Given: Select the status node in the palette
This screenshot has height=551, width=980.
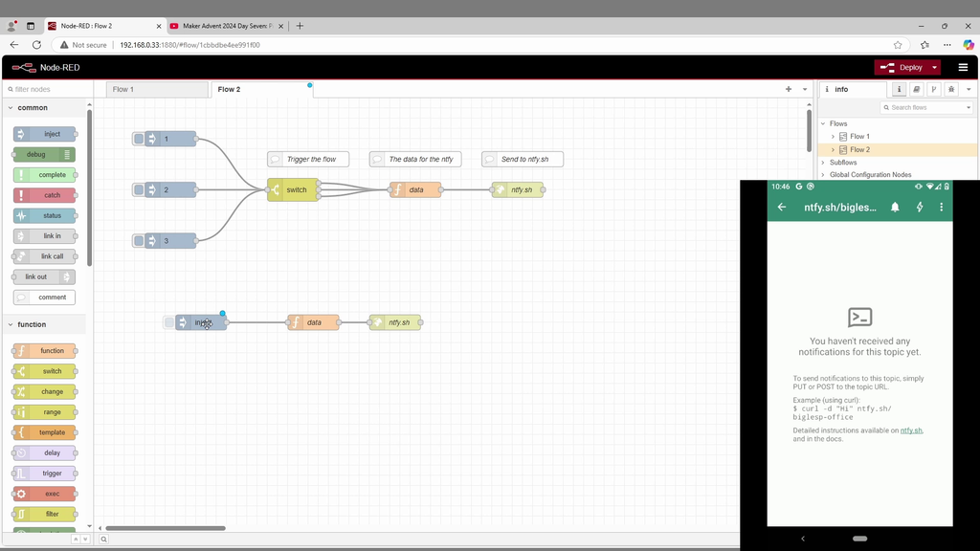Looking at the screenshot, I should tap(44, 215).
